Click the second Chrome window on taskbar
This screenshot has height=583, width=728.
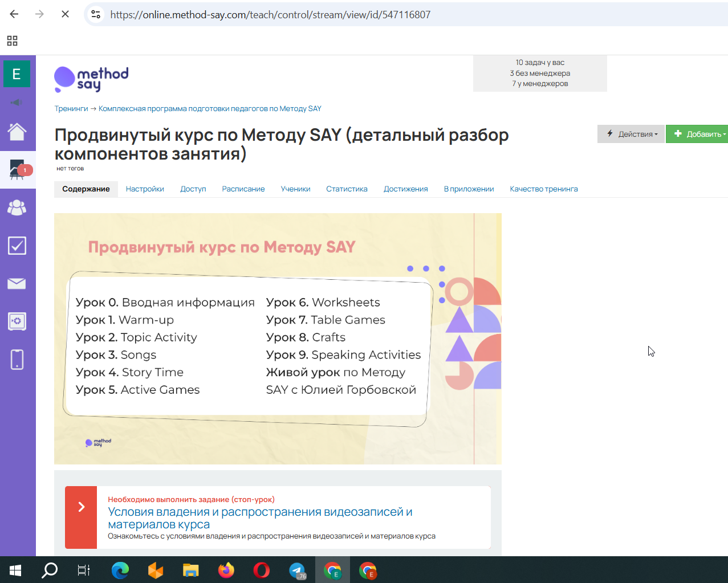(x=368, y=570)
